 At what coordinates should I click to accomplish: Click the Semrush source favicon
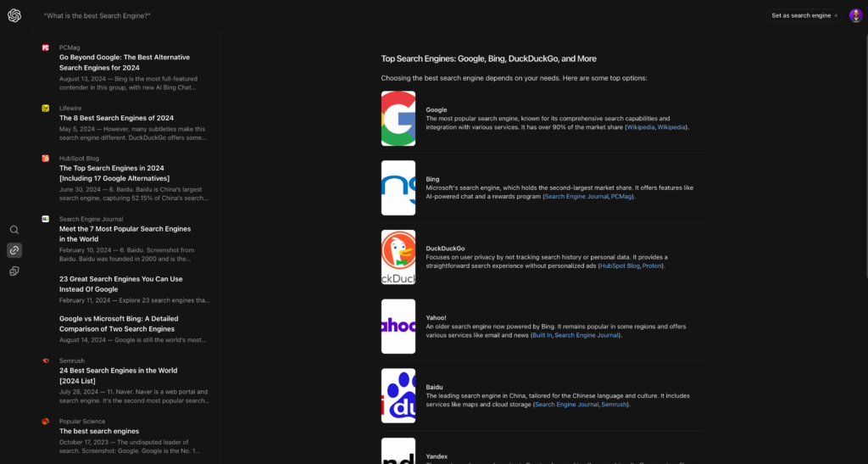tap(46, 361)
